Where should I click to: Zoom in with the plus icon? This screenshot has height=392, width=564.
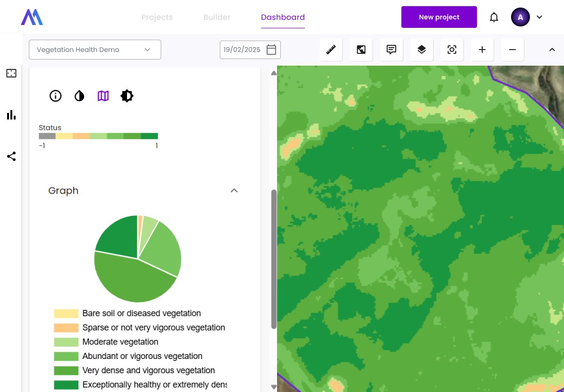coord(482,50)
